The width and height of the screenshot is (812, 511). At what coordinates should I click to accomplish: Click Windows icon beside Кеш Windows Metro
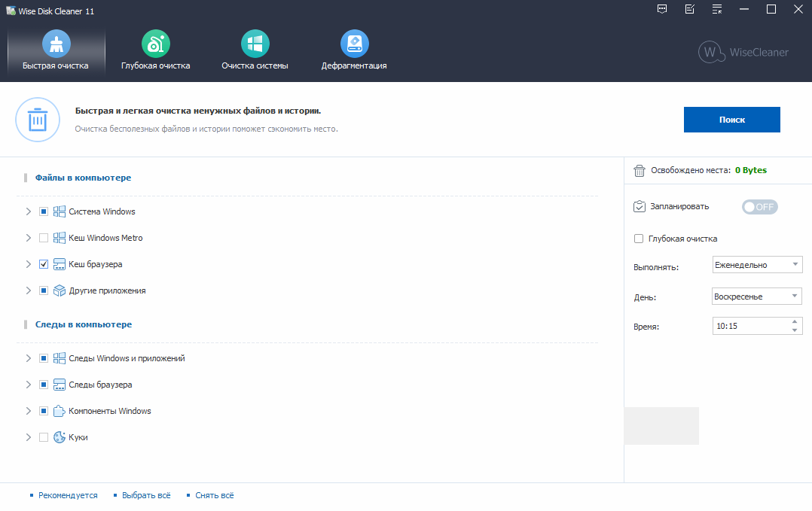[60, 238]
